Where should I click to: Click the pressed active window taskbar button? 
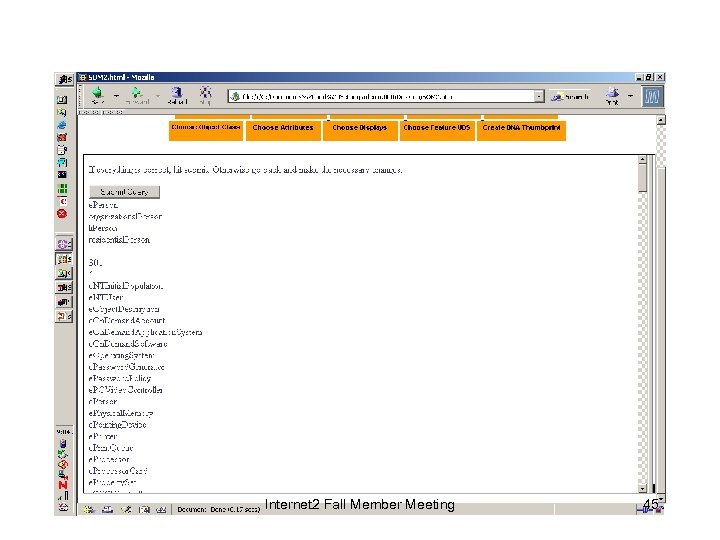[x=64, y=259]
